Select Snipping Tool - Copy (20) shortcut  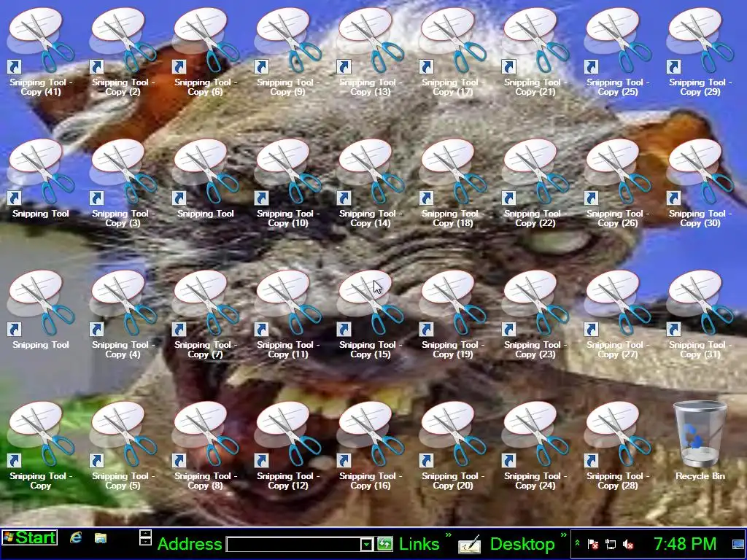point(452,446)
